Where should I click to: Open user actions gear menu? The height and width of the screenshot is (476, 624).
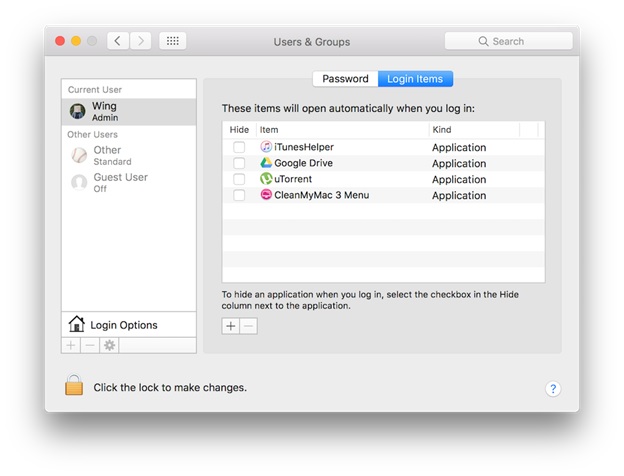[110, 345]
